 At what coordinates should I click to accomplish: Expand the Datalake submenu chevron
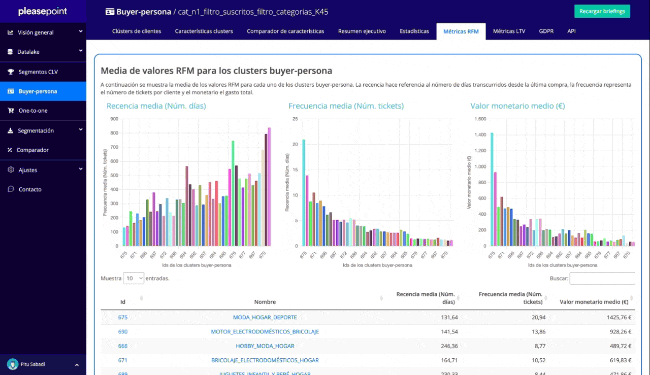pyautogui.click(x=80, y=51)
